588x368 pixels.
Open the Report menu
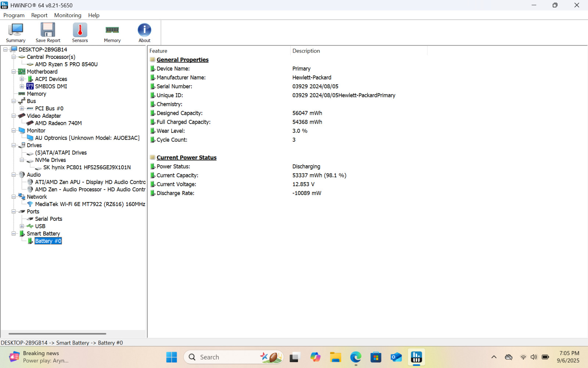39,15
